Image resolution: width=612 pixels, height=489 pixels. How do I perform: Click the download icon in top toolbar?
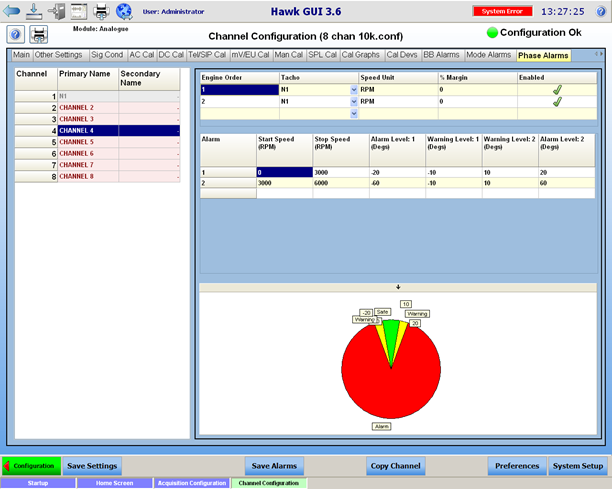[x=34, y=11]
